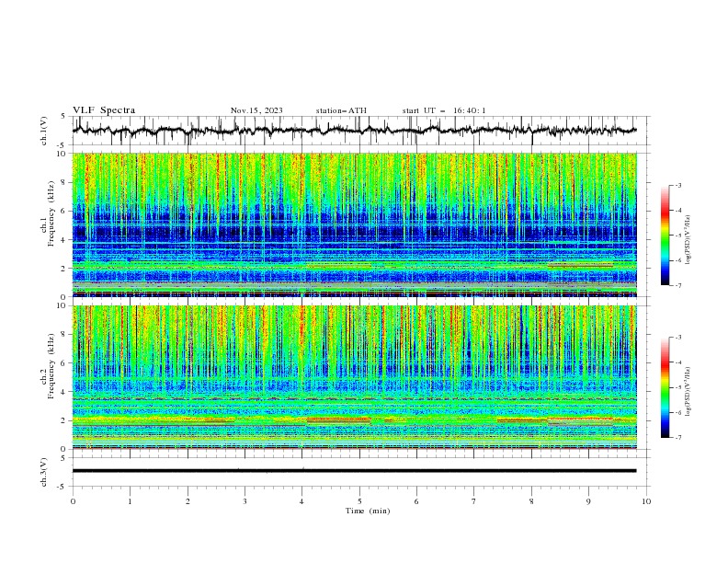Click the "7" tick on the time axis

(474, 501)
